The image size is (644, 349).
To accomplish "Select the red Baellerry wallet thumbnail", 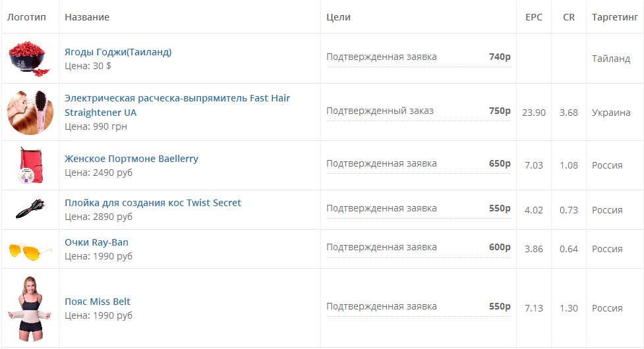I will tap(31, 165).
